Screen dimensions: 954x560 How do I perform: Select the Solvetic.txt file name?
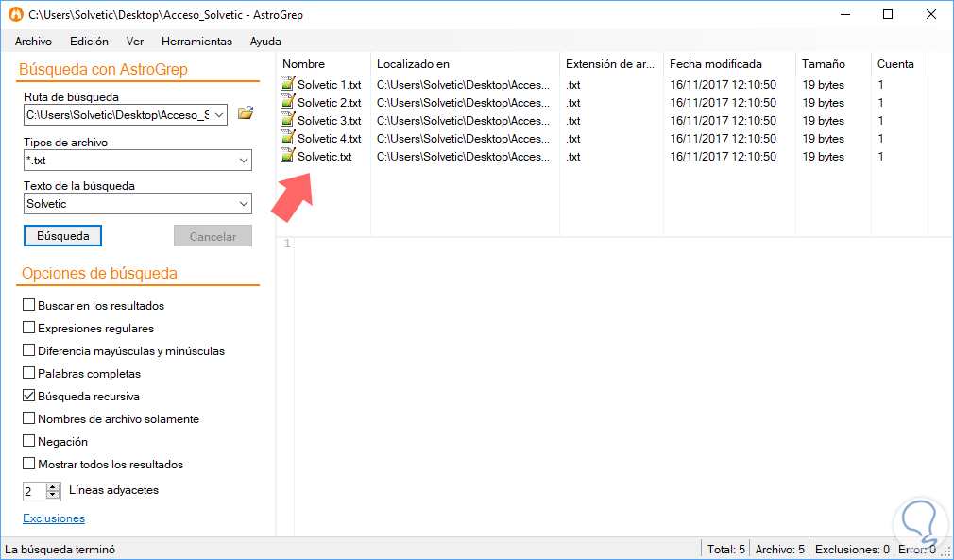click(x=324, y=156)
